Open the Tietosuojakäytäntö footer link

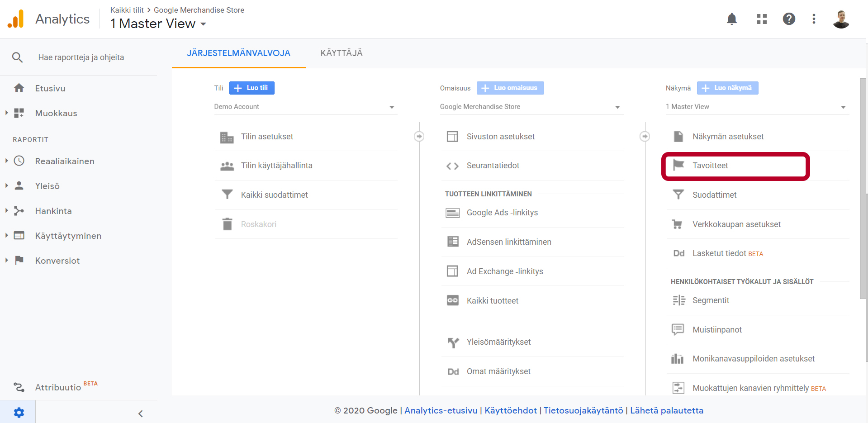coord(583,410)
